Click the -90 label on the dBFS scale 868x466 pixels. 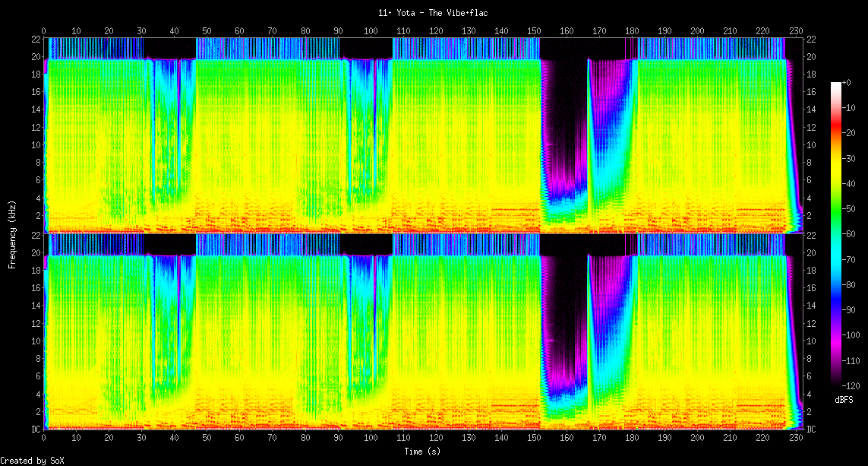[849, 309]
